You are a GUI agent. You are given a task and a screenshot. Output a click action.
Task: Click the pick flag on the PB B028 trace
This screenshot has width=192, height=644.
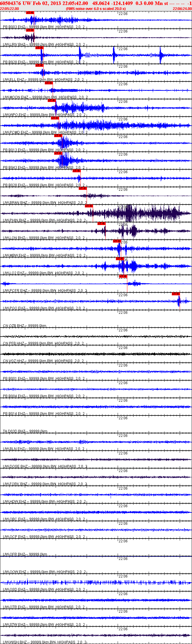(77, 171)
